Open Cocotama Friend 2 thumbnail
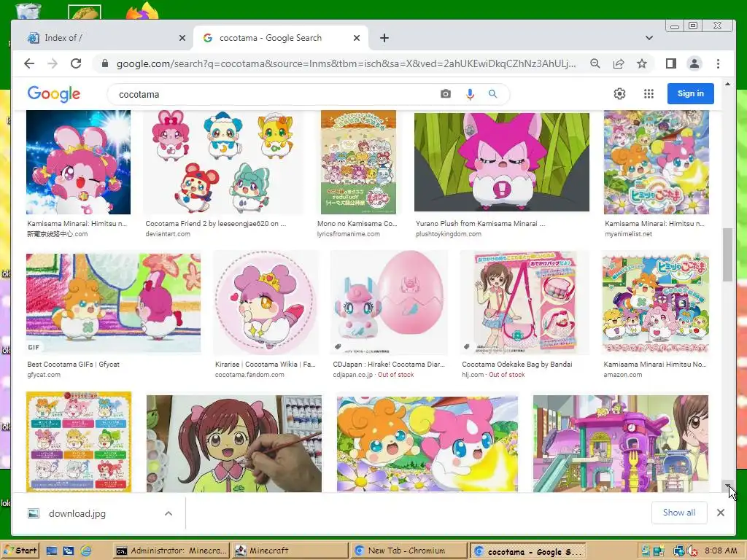The image size is (747, 560). click(x=223, y=163)
